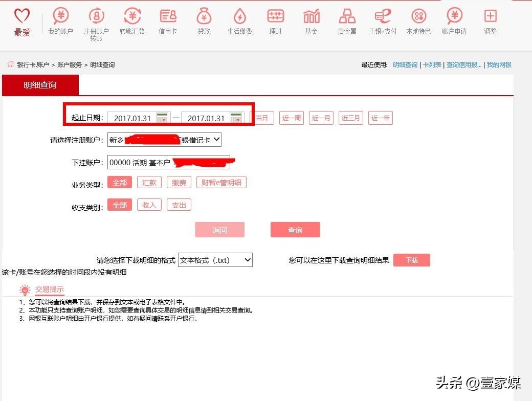Click 账户服务 in the breadcrumb

click(x=70, y=65)
